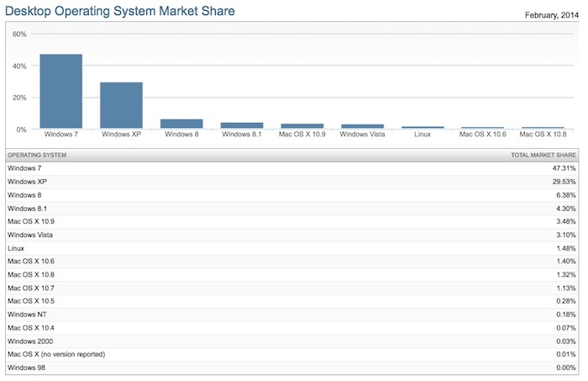Select the Windows 8 chart bar
This screenshot has height=381, width=588.
[x=181, y=124]
